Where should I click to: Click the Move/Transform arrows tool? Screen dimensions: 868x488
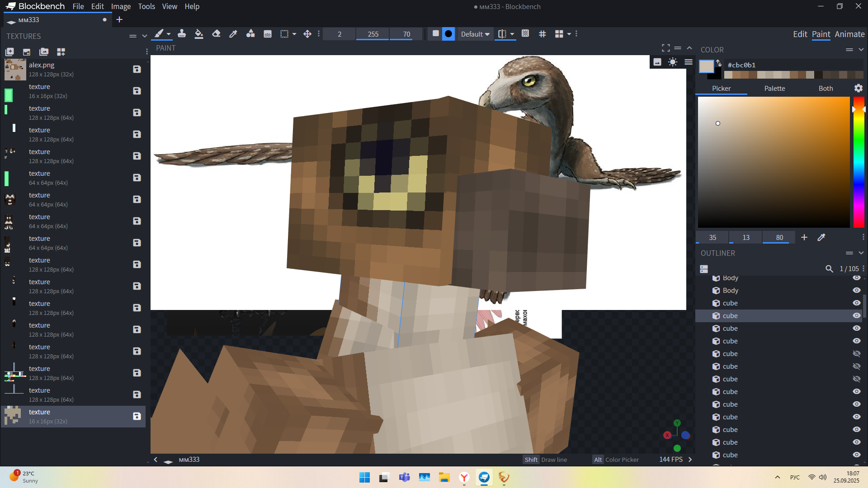pyautogui.click(x=307, y=34)
